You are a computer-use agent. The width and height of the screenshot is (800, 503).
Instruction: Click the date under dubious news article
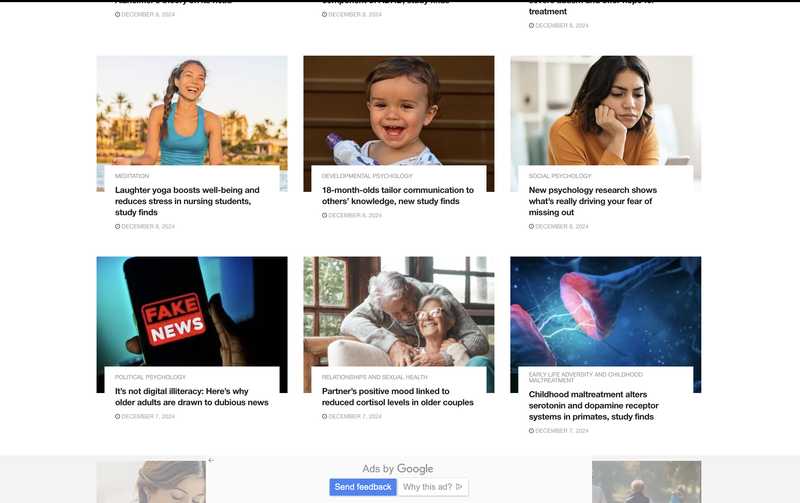[148, 417]
